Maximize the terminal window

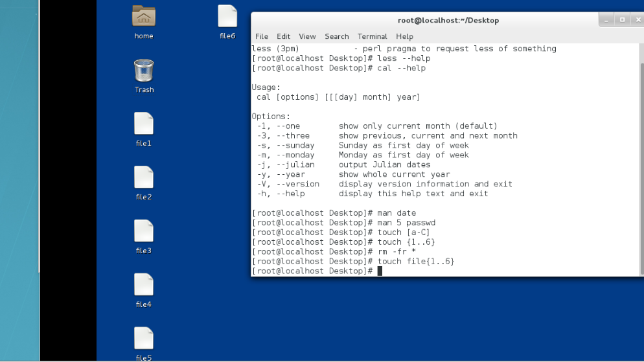click(x=622, y=19)
